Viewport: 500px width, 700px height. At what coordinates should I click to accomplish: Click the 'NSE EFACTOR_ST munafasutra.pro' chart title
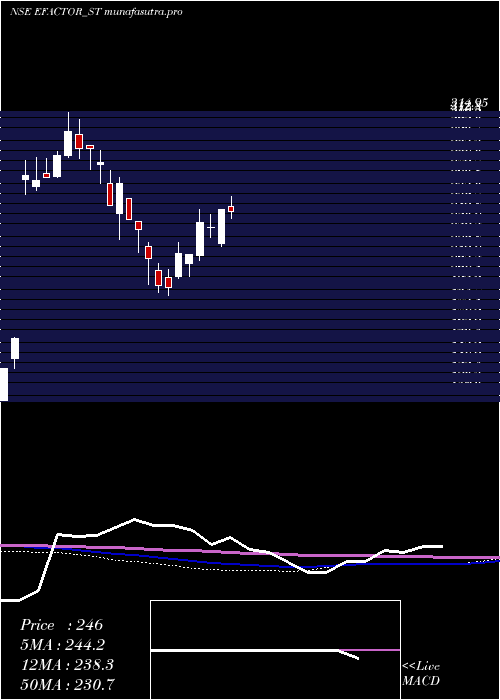click(96, 12)
